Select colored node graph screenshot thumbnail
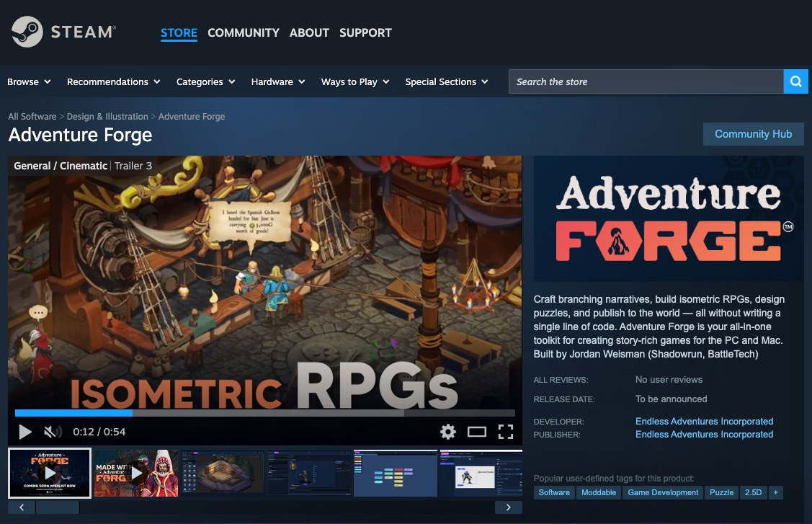The height and width of the screenshot is (524, 812). coord(395,474)
